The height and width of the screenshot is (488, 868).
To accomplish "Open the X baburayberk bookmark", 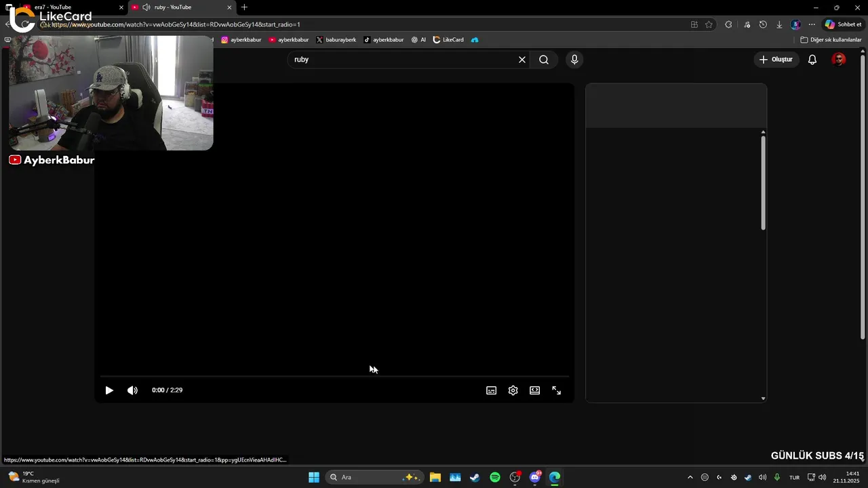I will pyautogui.click(x=336, y=40).
